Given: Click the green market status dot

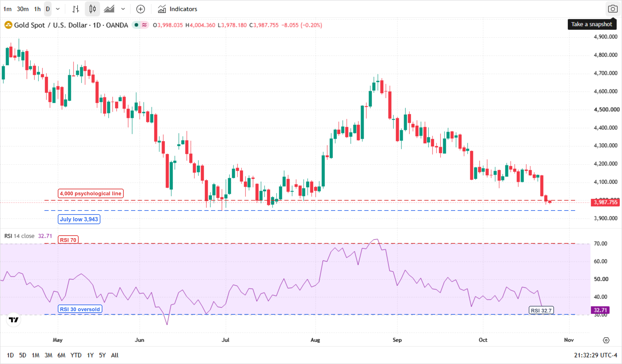Looking at the screenshot, I should click(x=136, y=25).
